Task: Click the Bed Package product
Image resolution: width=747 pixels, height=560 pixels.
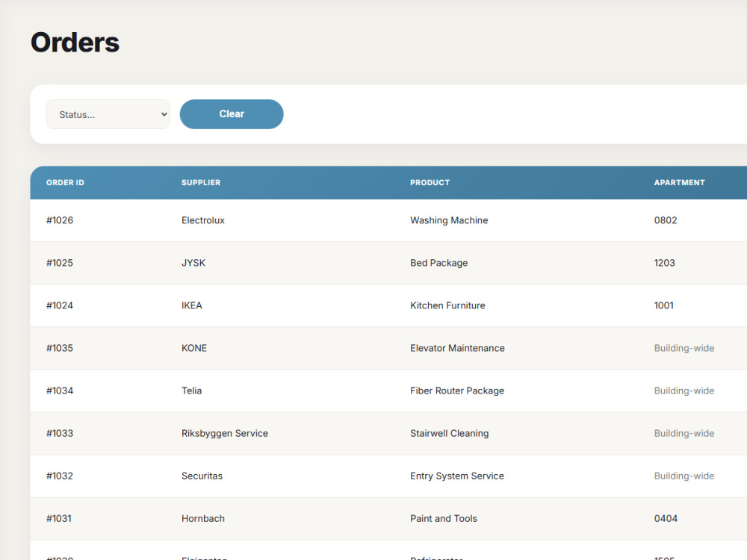Action: 438,263
